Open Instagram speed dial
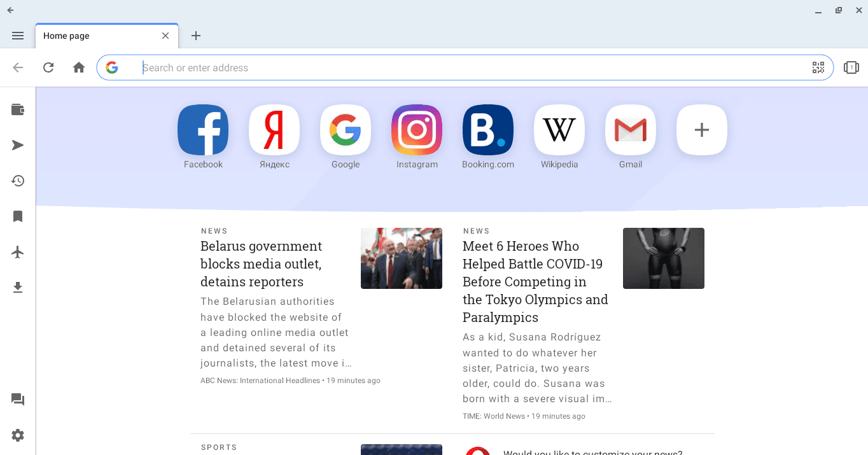868x455 pixels. coord(417,130)
